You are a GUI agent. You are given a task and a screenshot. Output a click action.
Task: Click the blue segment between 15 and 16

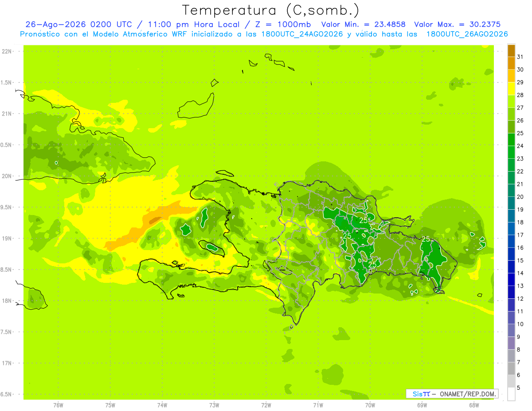click(511, 254)
